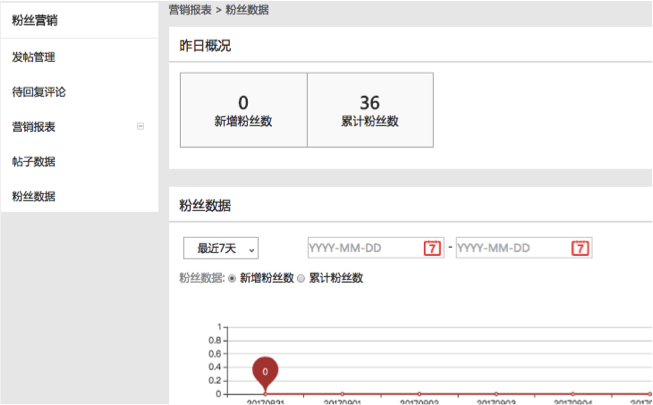Go to 待回复评论 in the sidebar
The image size is (653, 405).
pos(39,92)
